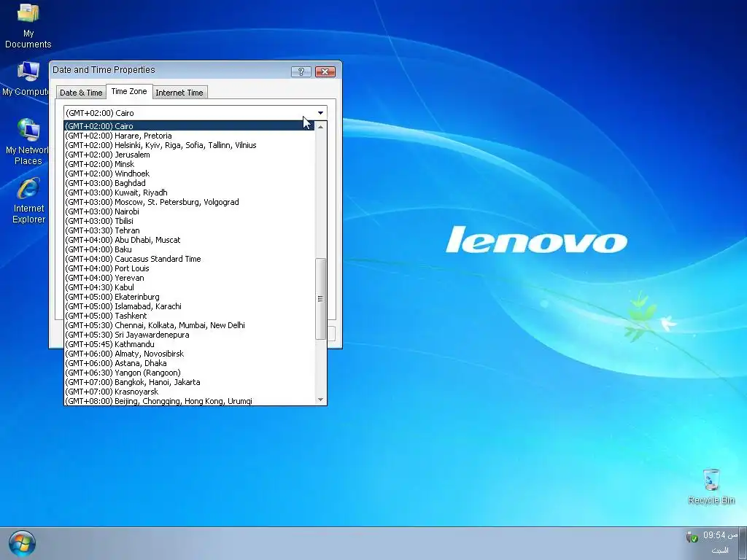747x560 pixels.
Task: Select (GMT+04:00) Port Louis
Action: [x=189, y=268]
